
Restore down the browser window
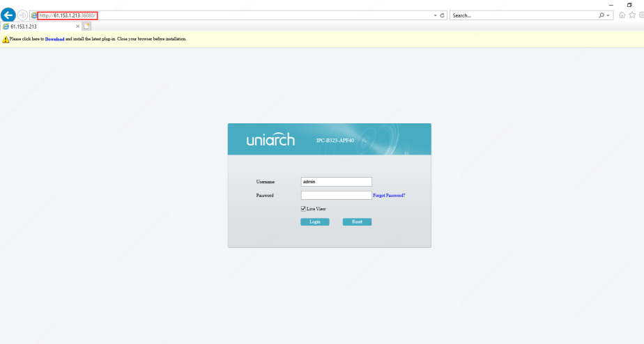pyautogui.click(x=629, y=5)
